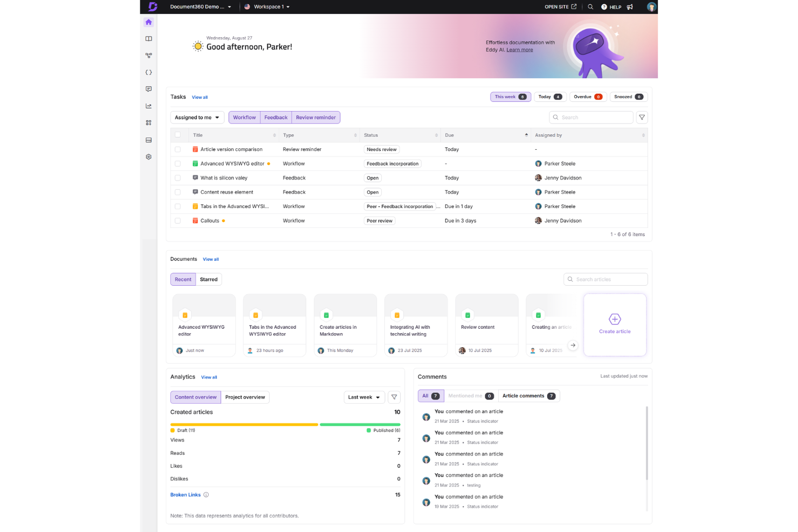798x532 pixels.
Task: Click the Draft portion of the articles bar
Action: tap(243, 424)
